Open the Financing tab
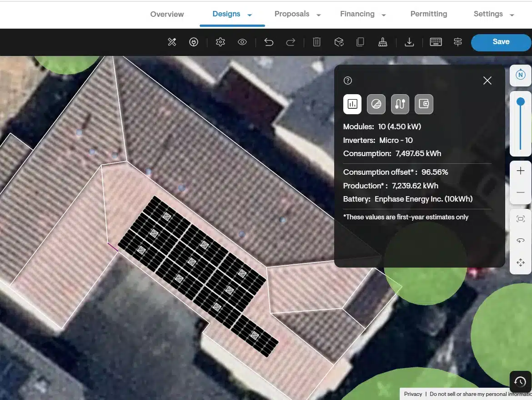532x400 pixels. point(357,14)
